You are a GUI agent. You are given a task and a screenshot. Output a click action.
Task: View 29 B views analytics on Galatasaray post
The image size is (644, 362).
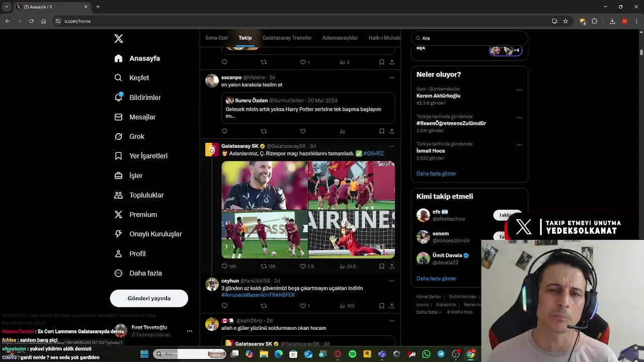347,266
